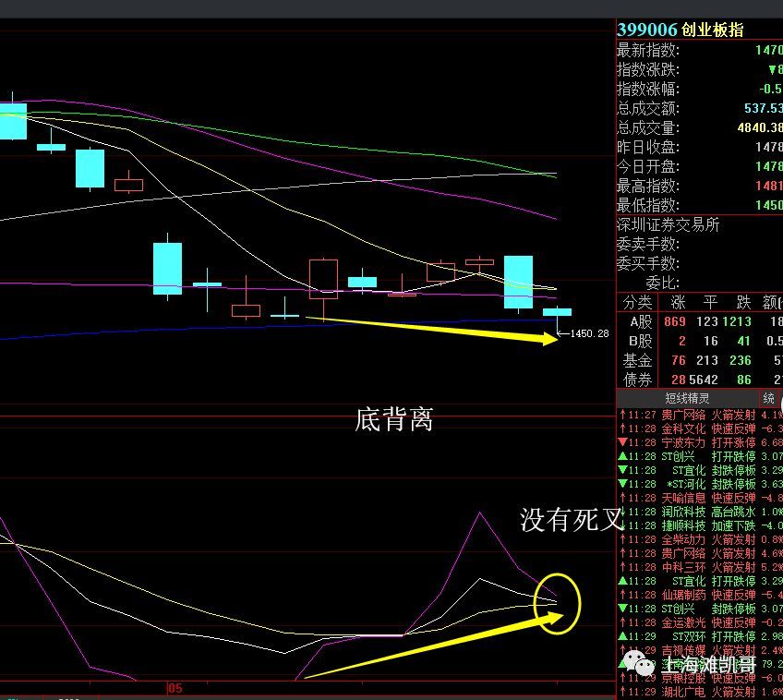Open the 统 tab beside 短线精灵
Viewport: 783px width, 700px height.
(x=767, y=397)
